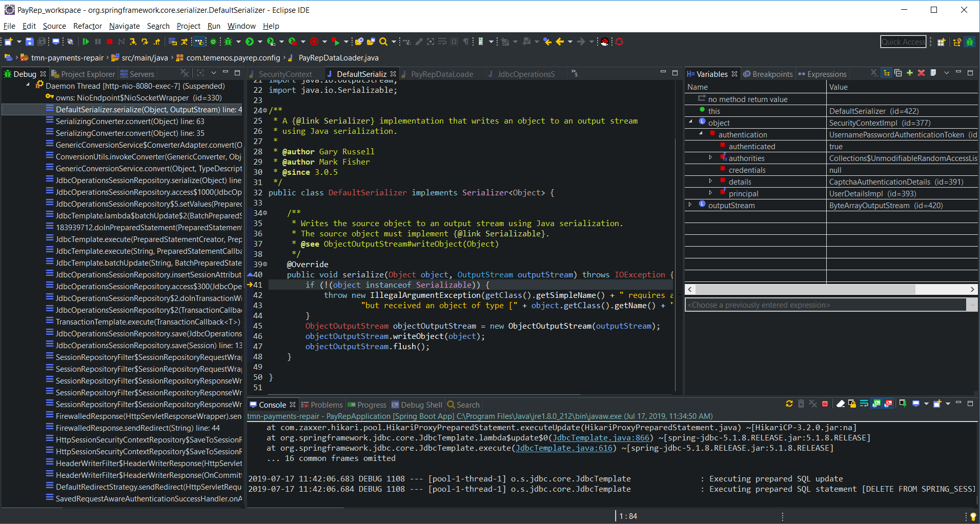Terminate the debug session in main toolbar
The height and width of the screenshot is (524, 980).
click(110, 42)
